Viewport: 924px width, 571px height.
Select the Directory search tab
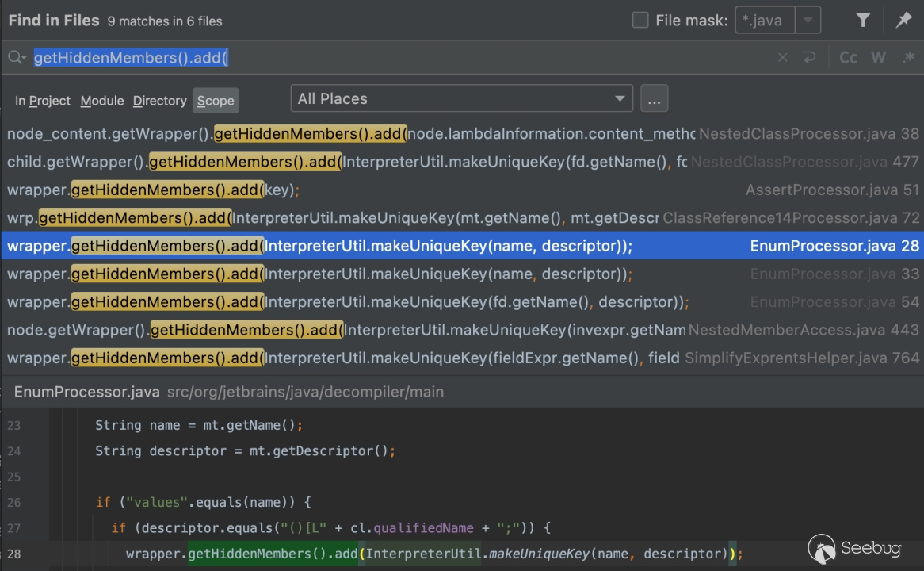tap(159, 101)
